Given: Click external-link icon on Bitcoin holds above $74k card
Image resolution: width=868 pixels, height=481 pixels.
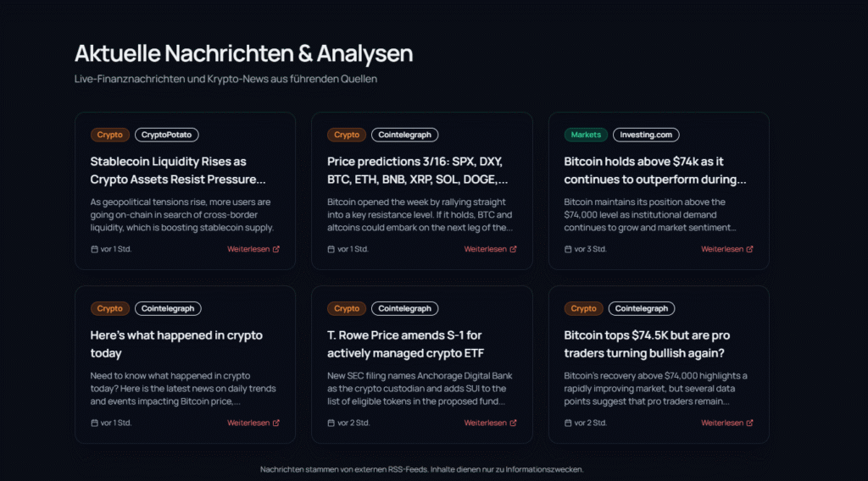Looking at the screenshot, I should pos(750,250).
